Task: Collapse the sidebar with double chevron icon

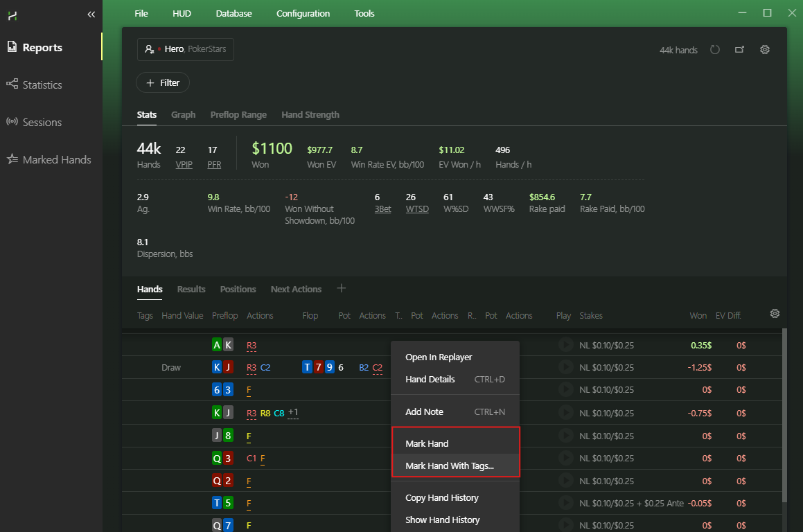Action: [91, 15]
